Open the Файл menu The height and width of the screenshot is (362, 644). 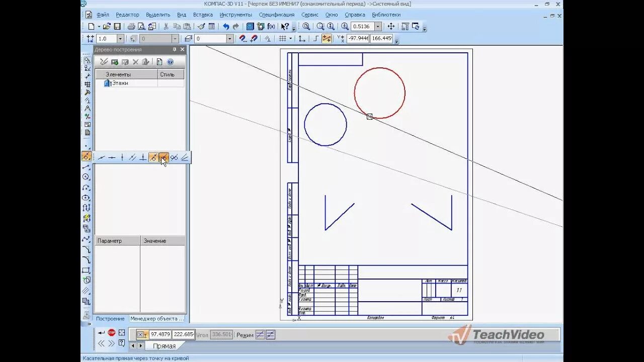pyautogui.click(x=103, y=15)
